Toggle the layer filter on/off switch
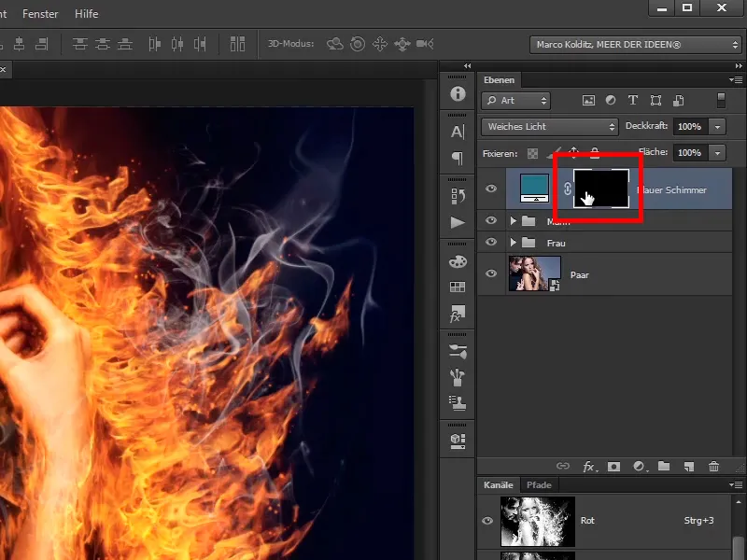This screenshot has width=747, height=560. pos(721,100)
